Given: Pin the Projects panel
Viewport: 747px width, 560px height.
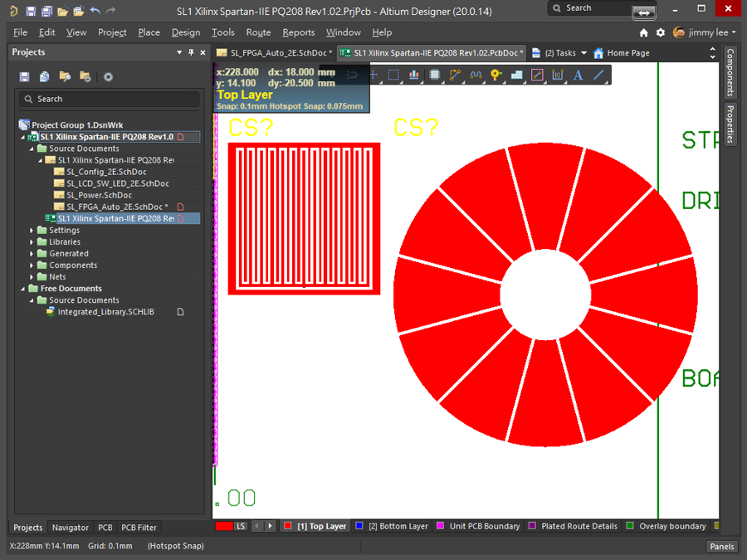Looking at the screenshot, I should pyautogui.click(x=191, y=52).
